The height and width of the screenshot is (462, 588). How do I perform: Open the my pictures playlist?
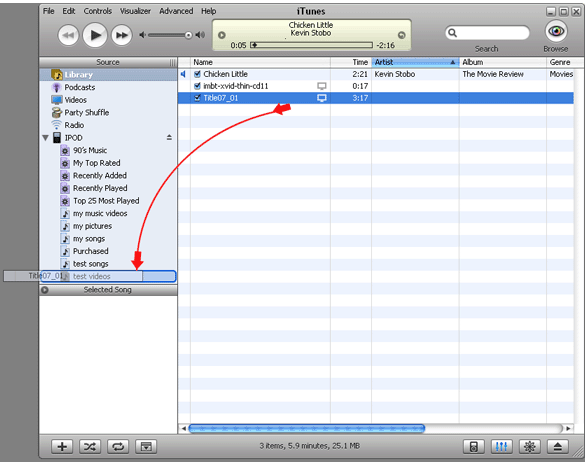[108, 226]
